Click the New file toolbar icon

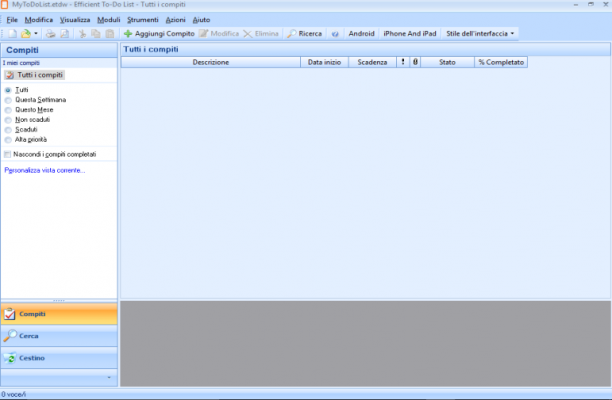click(x=12, y=34)
